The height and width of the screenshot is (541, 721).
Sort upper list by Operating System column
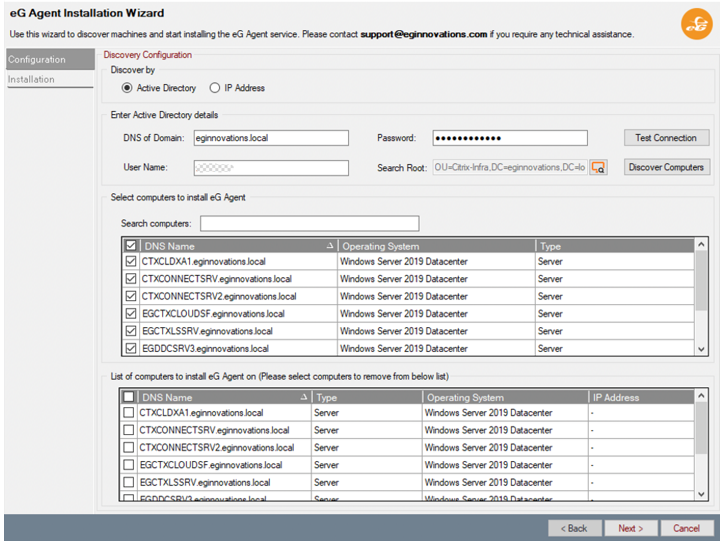(436, 246)
